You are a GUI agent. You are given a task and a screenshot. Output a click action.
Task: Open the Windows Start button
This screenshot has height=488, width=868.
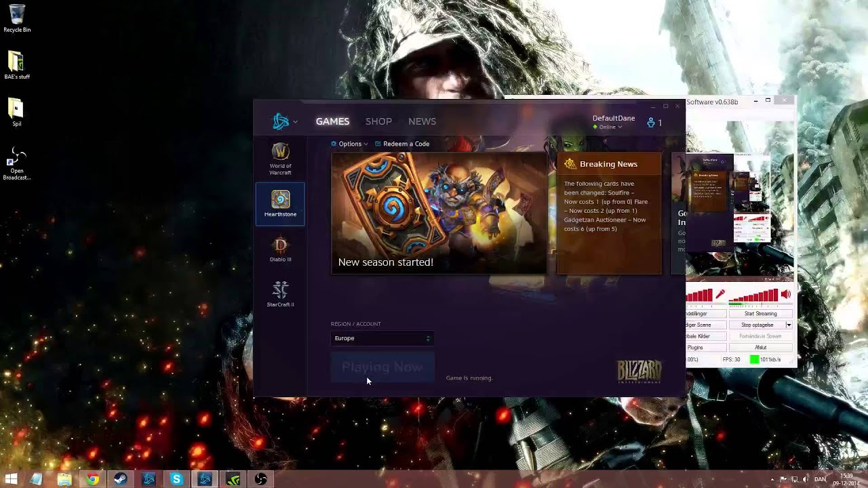point(11,479)
